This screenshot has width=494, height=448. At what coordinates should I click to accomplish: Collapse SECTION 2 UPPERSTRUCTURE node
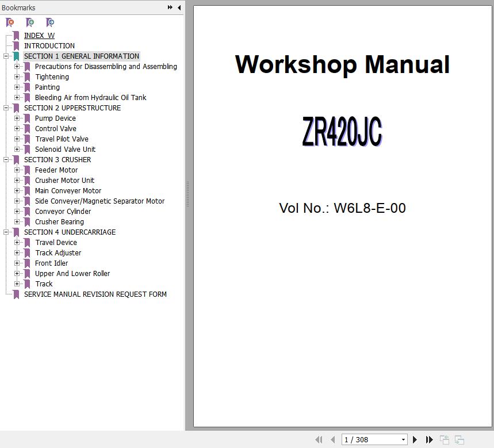(6, 108)
